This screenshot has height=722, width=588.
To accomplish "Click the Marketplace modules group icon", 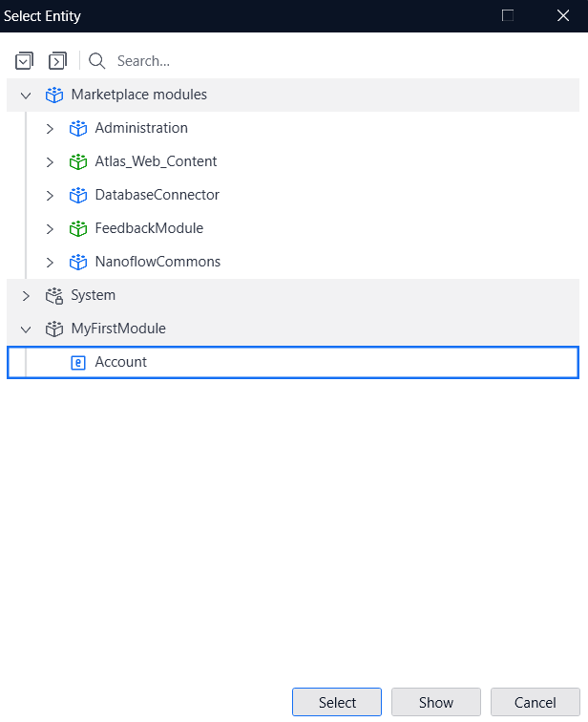I will 54,95.
